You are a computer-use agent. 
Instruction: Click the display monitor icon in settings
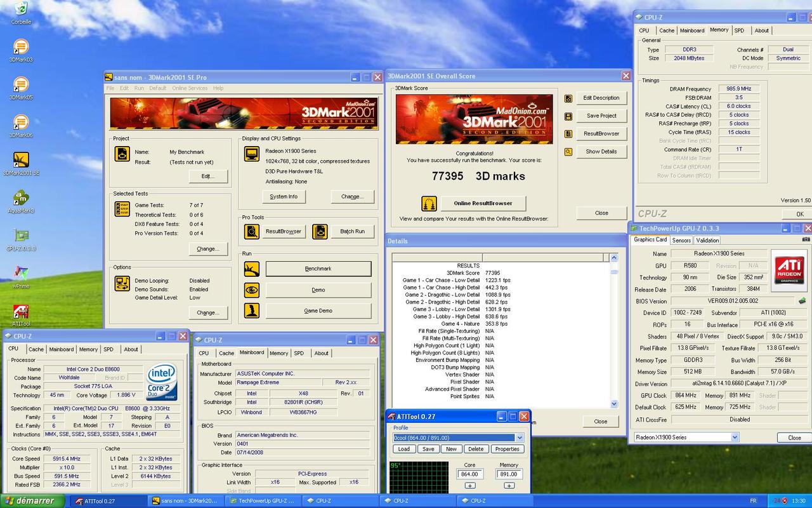point(252,154)
